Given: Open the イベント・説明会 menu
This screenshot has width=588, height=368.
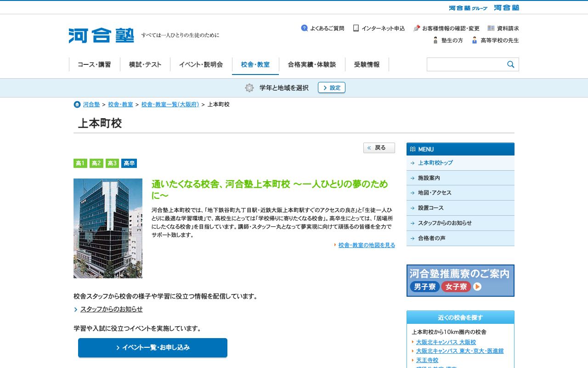Looking at the screenshot, I should click(x=201, y=64).
